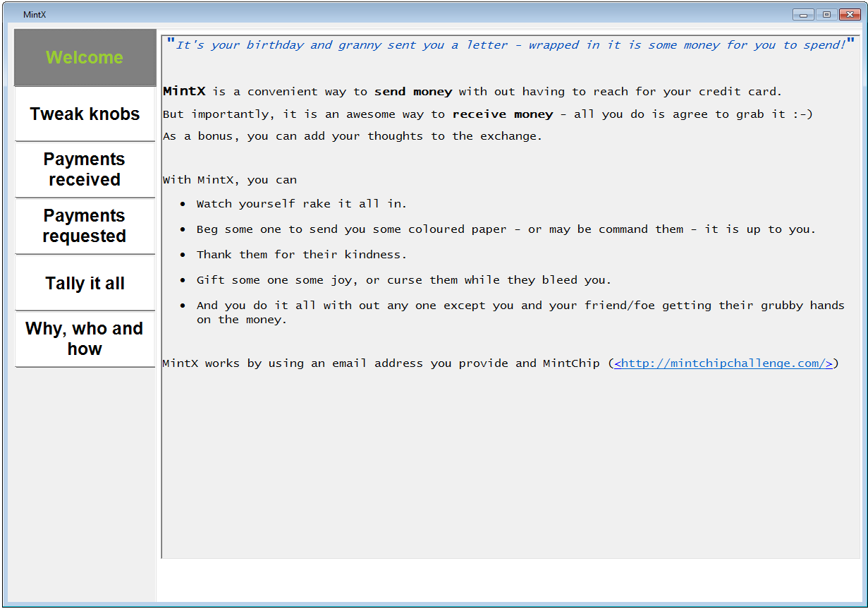Click the 'Gift some one some joy' bullet
Screen dimensions: 868x609
(404, 280)
